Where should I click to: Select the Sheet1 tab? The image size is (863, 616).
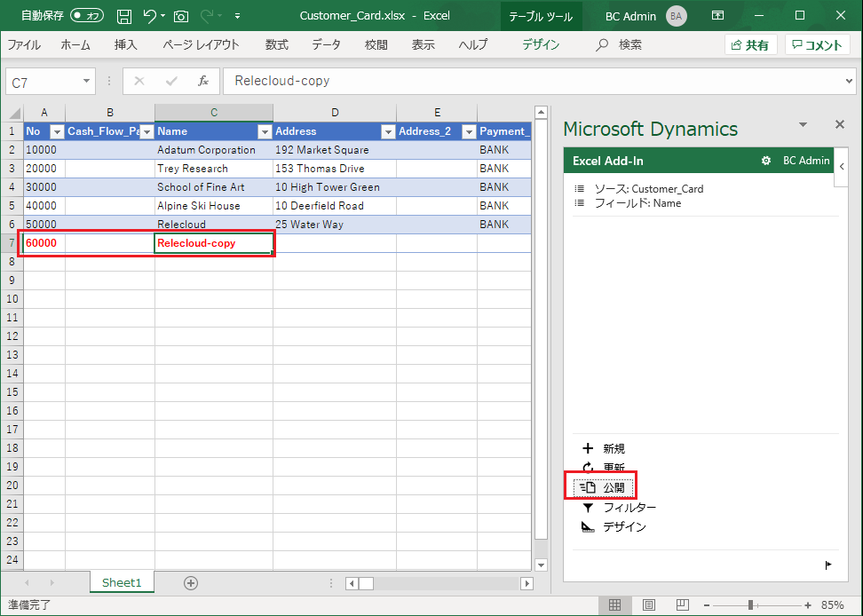click(122, 583)
